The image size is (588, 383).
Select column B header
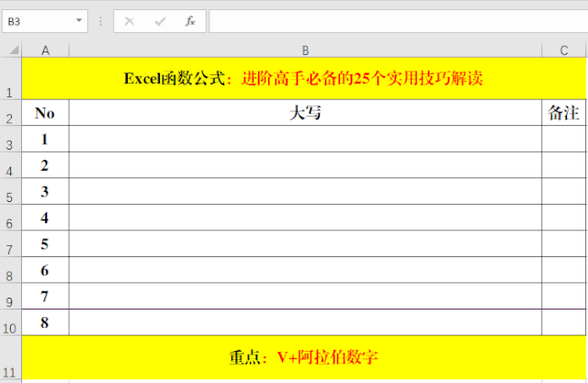tap(305, 51)
